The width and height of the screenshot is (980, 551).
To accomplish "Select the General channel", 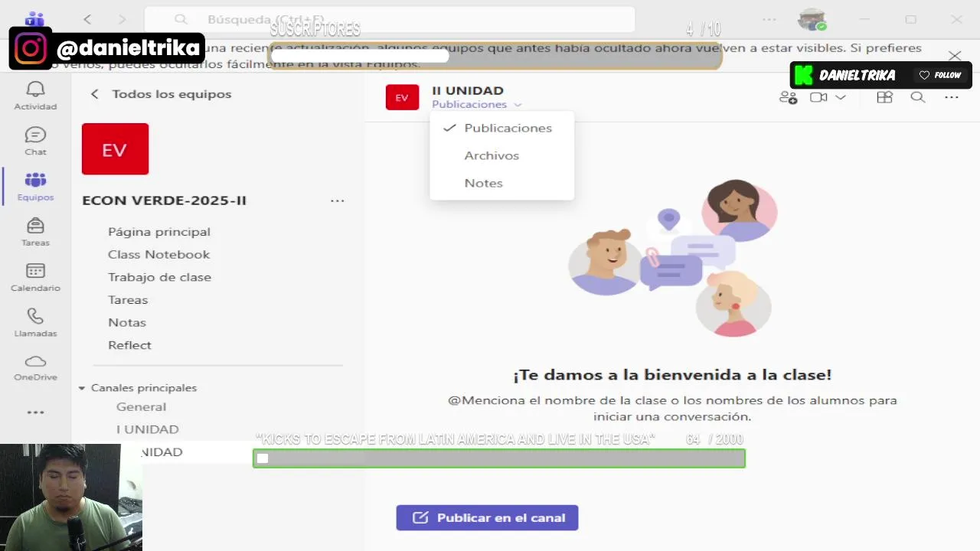I will 141,407.
